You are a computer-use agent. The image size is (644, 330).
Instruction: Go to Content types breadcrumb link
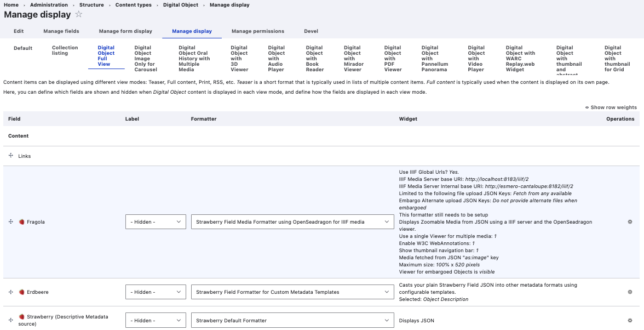[133, 5]
